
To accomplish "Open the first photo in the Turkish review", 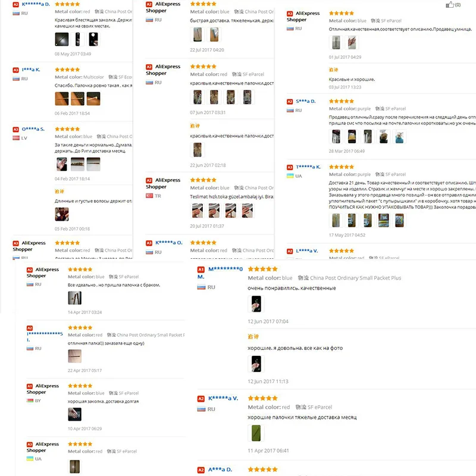I will tap(198, 211).
